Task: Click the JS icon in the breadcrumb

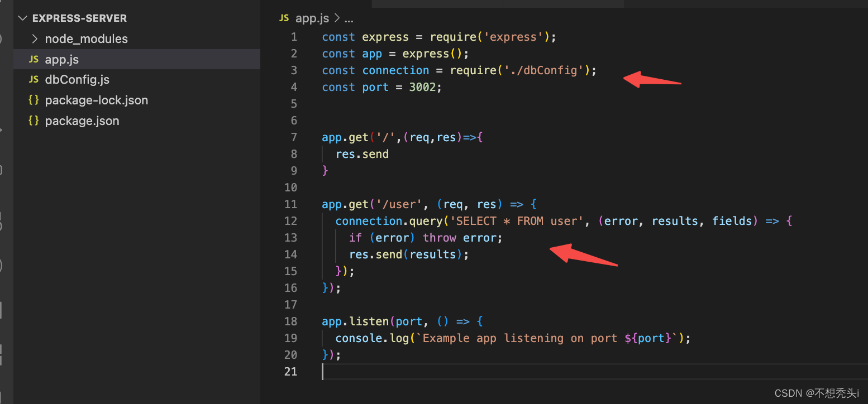Action: click(x=284, y=18)
